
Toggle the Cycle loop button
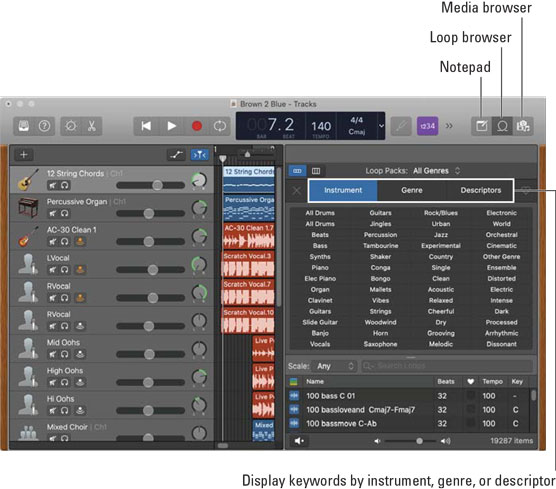click(220, 126)
